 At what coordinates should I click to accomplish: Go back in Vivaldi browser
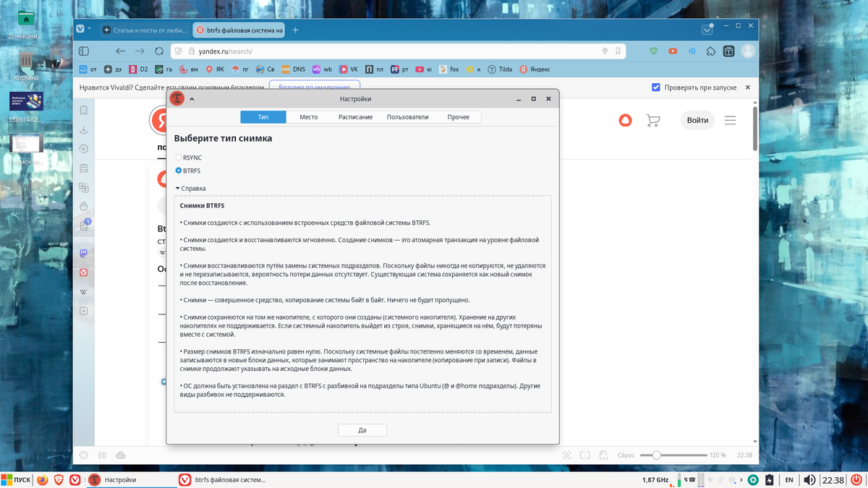(121, 51)
